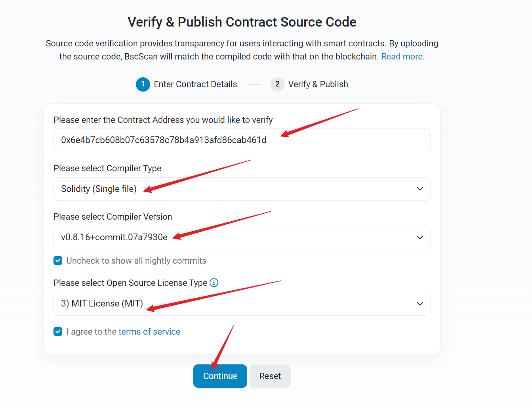The width and height of the screenshot is (532, 408).
Task: Click the Compiler Version chevron arrow
Action: [x=420, y=238]
